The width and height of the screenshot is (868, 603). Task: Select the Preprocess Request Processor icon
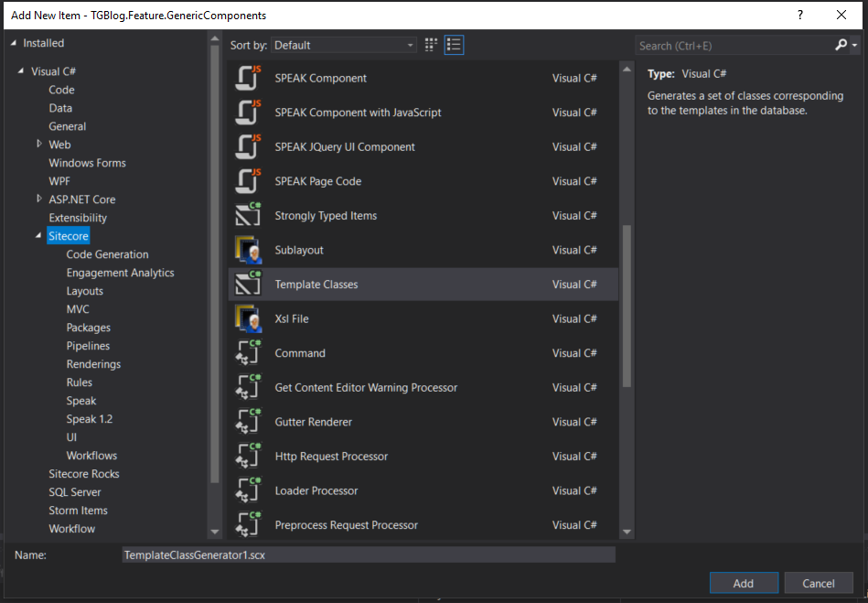[248, 524]
